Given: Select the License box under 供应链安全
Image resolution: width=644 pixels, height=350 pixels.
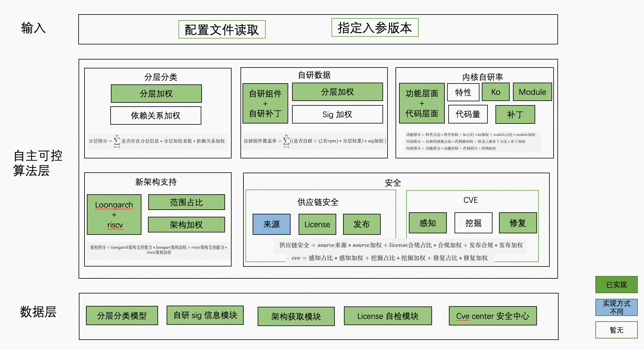Looking at the screenshot, I should (x=317, y=224).
